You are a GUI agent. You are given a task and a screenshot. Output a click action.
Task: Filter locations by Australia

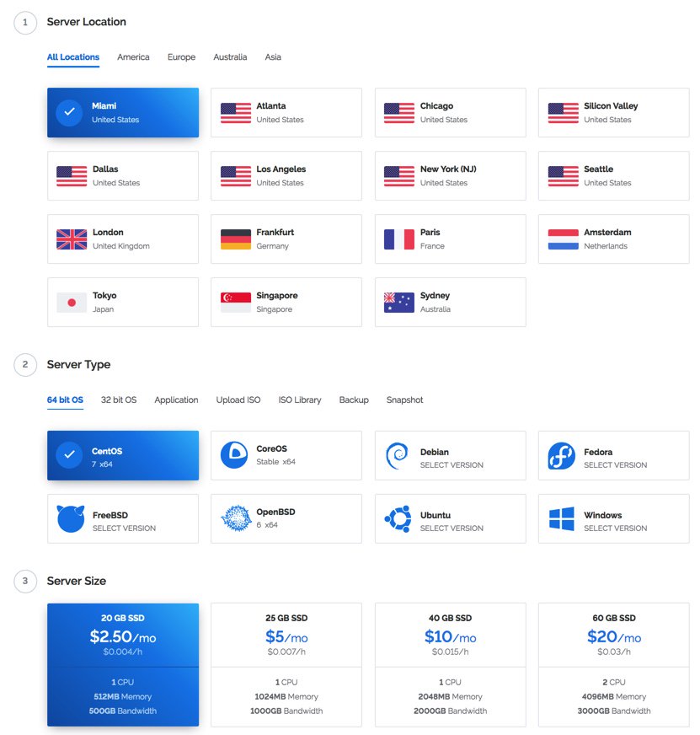pyautogui.click(x=230, y=57)
